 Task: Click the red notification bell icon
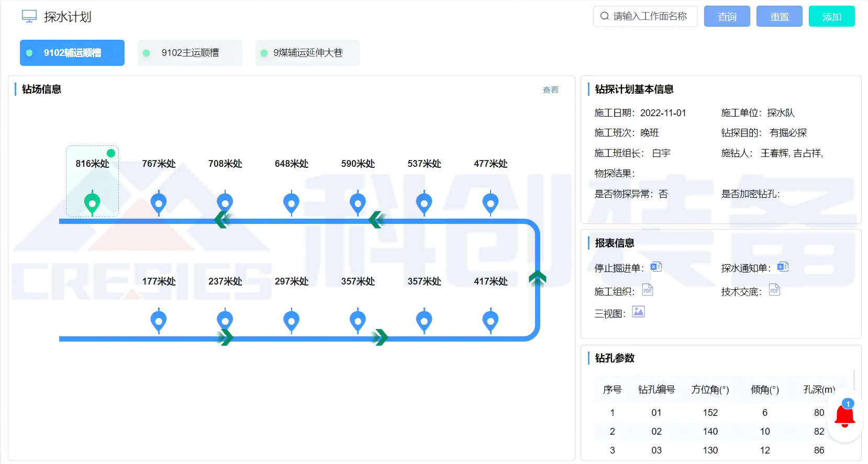[844, 417]
